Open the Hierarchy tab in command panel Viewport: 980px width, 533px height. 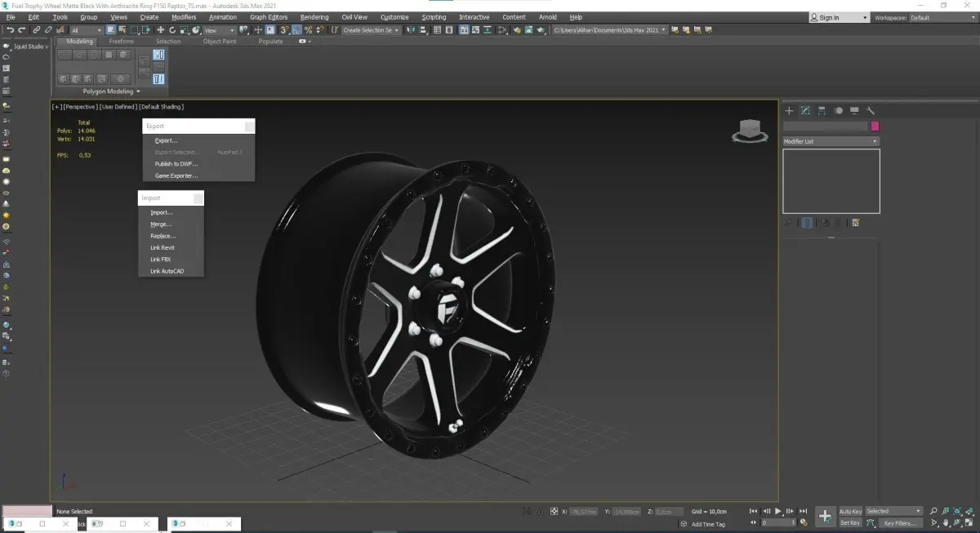pos(822,110)
